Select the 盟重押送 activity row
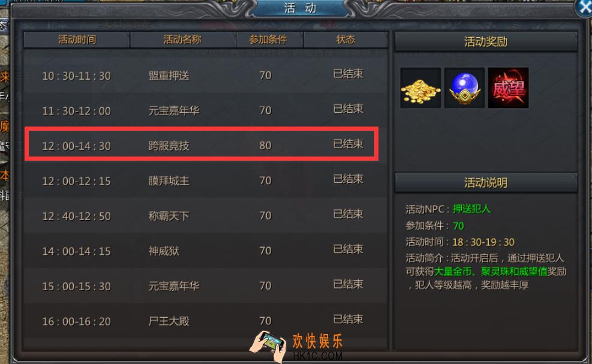592x364 pixels. pos(205,76)
